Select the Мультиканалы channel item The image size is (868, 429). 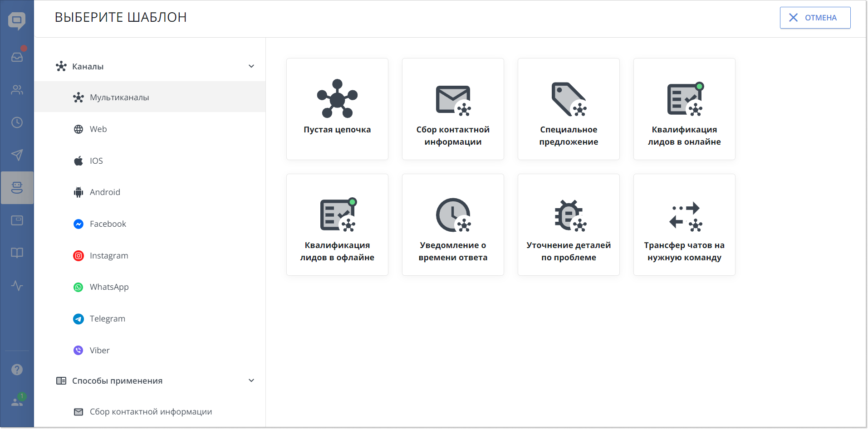(x=150, y=97)
